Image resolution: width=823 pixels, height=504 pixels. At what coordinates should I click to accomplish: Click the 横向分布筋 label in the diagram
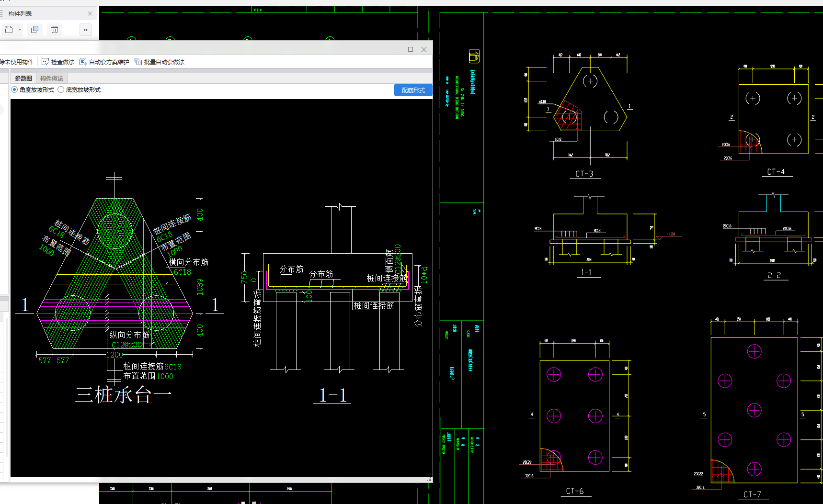189,262
